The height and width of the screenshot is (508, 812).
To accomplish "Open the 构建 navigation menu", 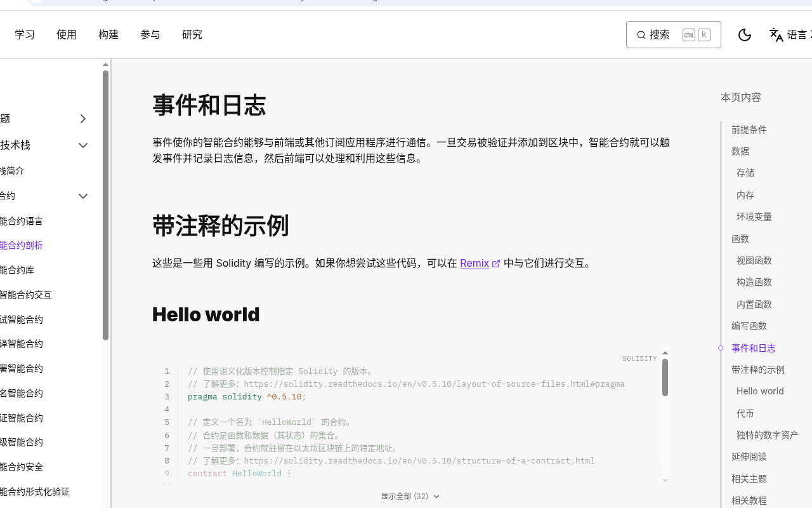I will pyautogui.click(x=108, y=35).
